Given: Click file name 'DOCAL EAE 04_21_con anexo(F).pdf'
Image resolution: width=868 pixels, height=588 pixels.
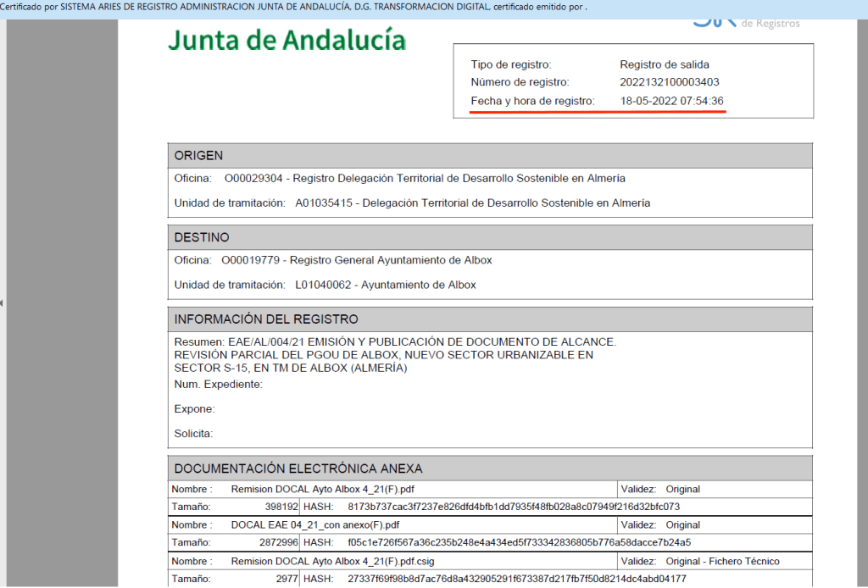Looking at the screenshot, I should coord(314,525).
